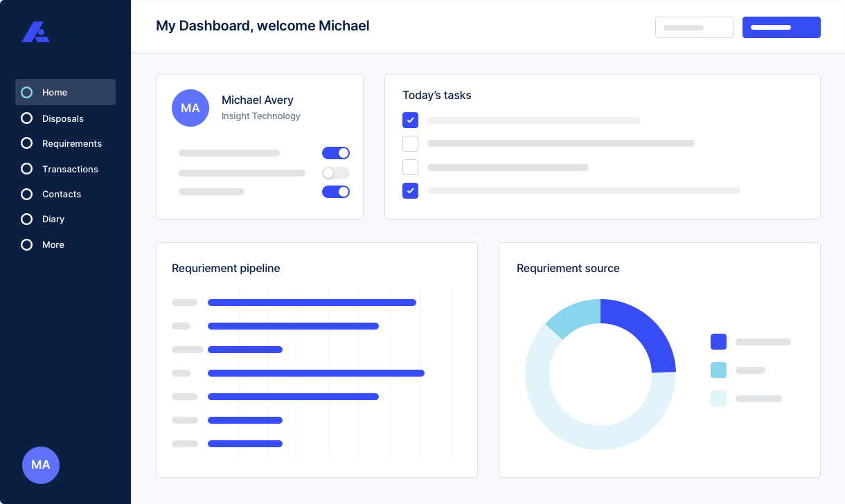The width and height of the screenshot is (845, 504).
Task: Click the MA avatar at sidebar bottom
Action: click(x=41, y=465)
